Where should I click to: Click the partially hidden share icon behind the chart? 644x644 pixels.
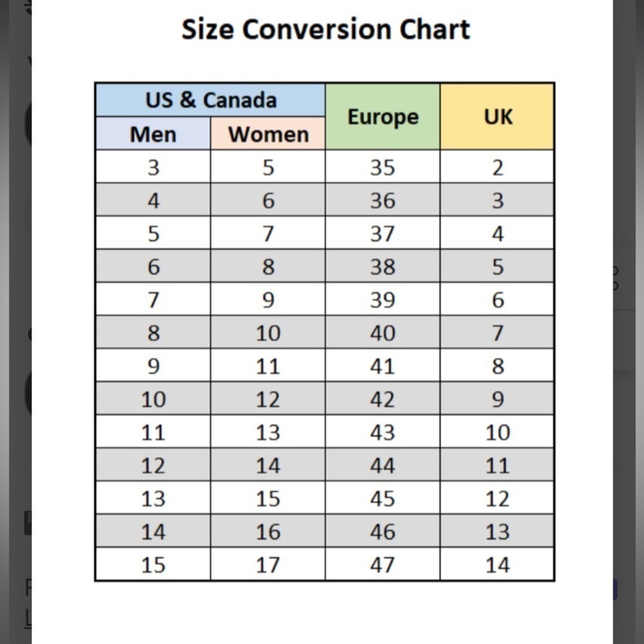pyautogui.click(x=616, y=278)
